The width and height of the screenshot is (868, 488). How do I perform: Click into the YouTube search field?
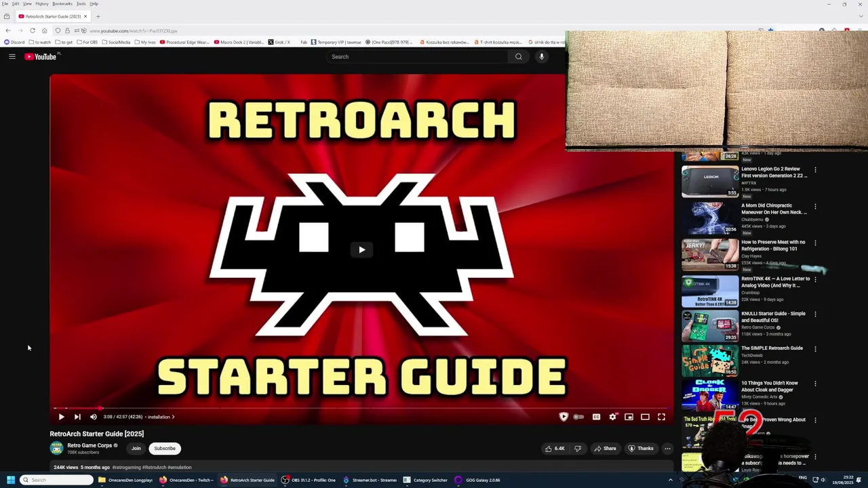[x=417, y=57]
